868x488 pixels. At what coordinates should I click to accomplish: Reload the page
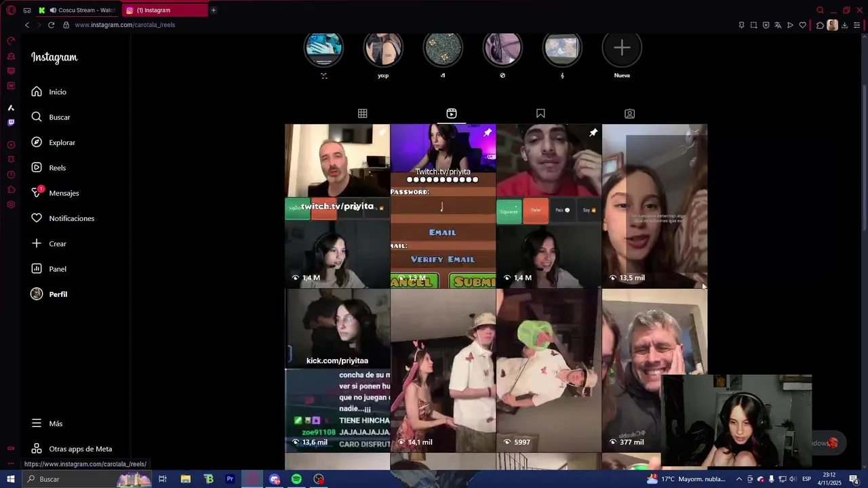click(x=51, y=25)
